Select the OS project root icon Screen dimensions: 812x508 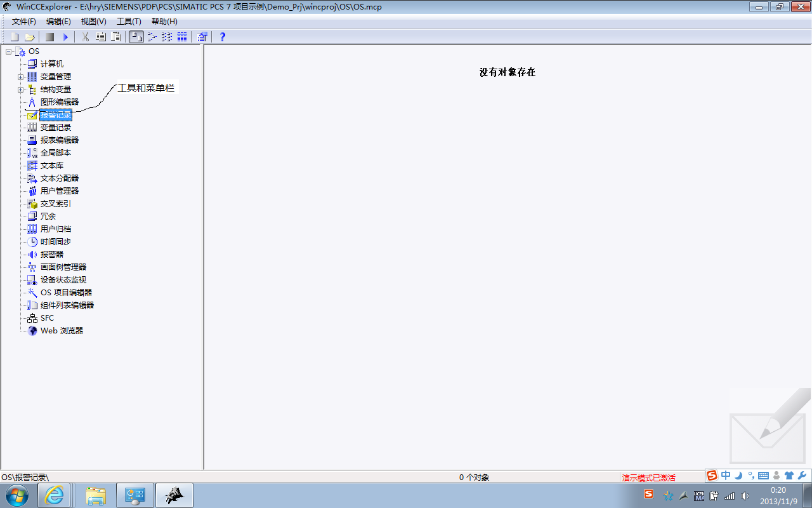[x=20, y=51]
